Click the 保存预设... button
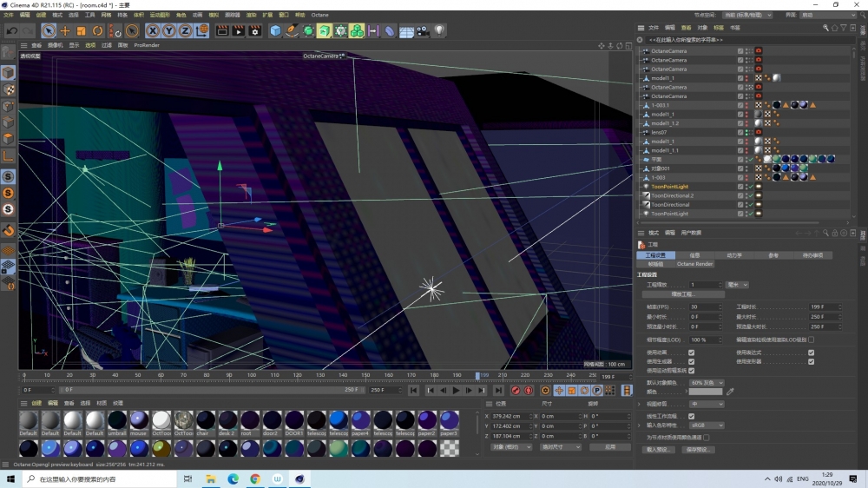The height and width of the screenshot is (488, 868). (x=699, y=449)
